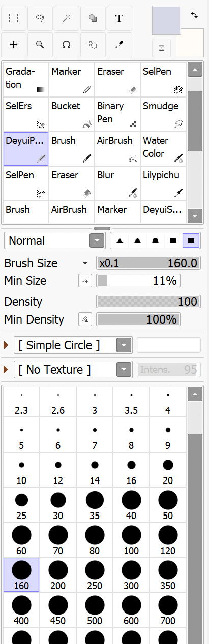The width and height of the screenshot is (209, 644).
Task: Choose the Eyedropper color picker tool
Action: click(120, 45)
